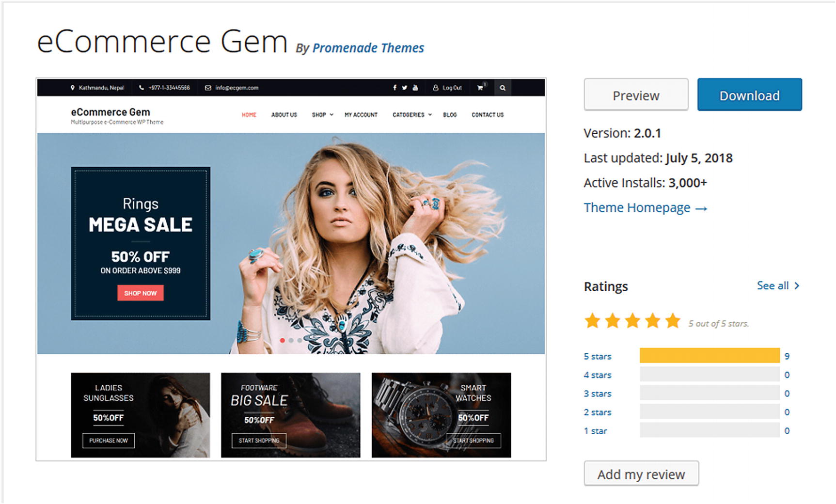The height and width of the screenshot is (504, 836).
Task: Open ABOUT US in the preview navigation
Action: point(284,115)
